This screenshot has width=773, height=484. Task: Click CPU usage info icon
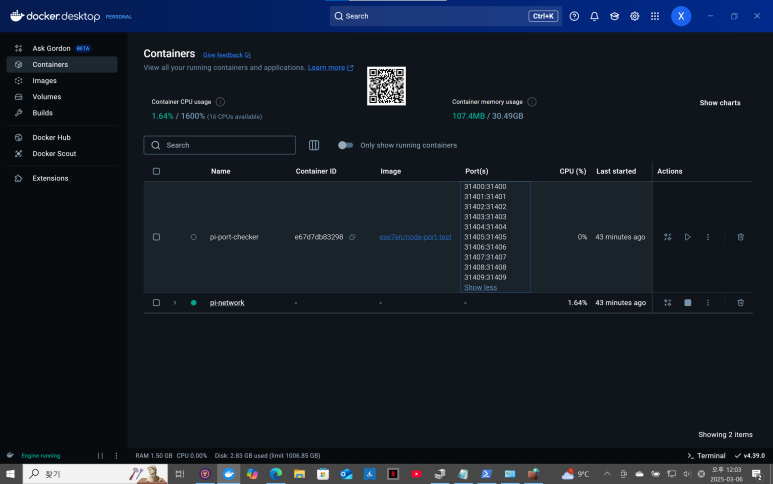pyautogui.click(x=220, y=102)
